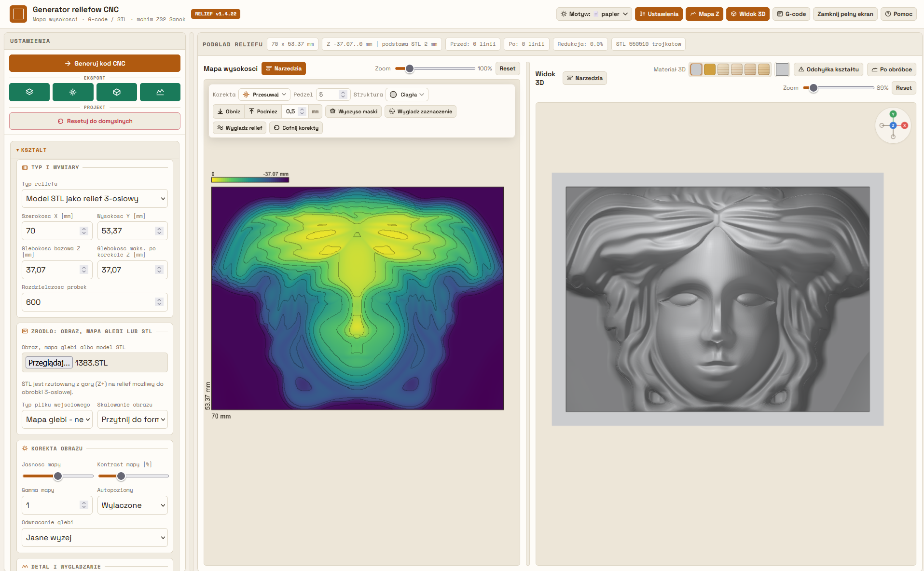Click Generuj kod CNC button
This screenshot has width=924, height=571.
coord(95,63)
